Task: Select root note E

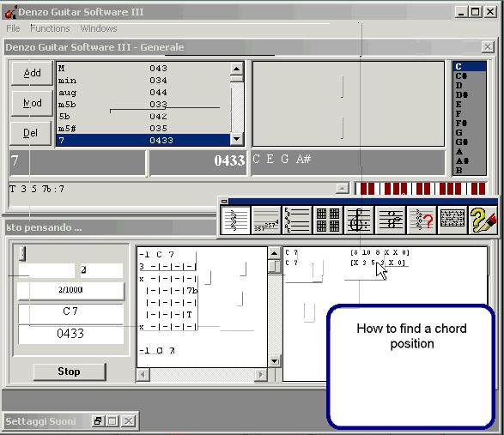Action: tap(469, 105)
